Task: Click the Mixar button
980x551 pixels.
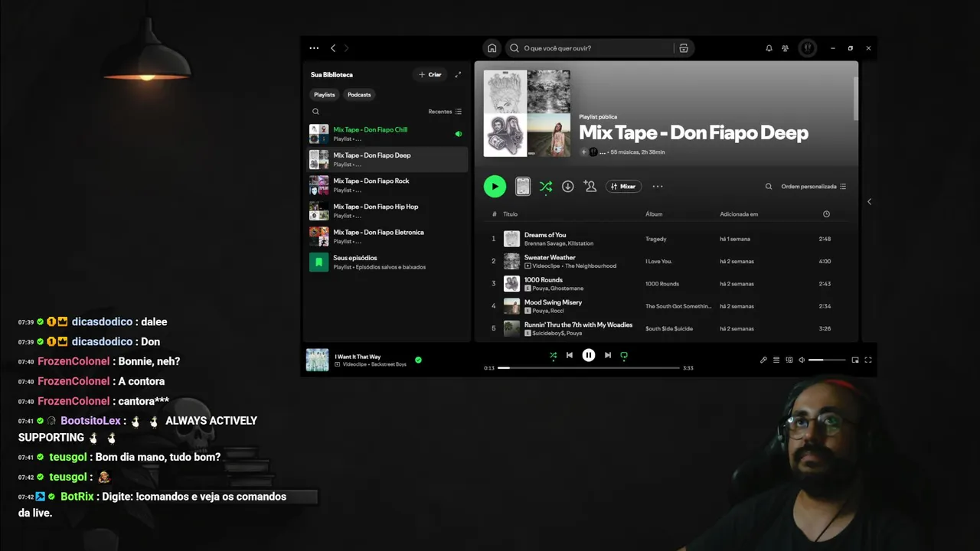Action: 623,186
